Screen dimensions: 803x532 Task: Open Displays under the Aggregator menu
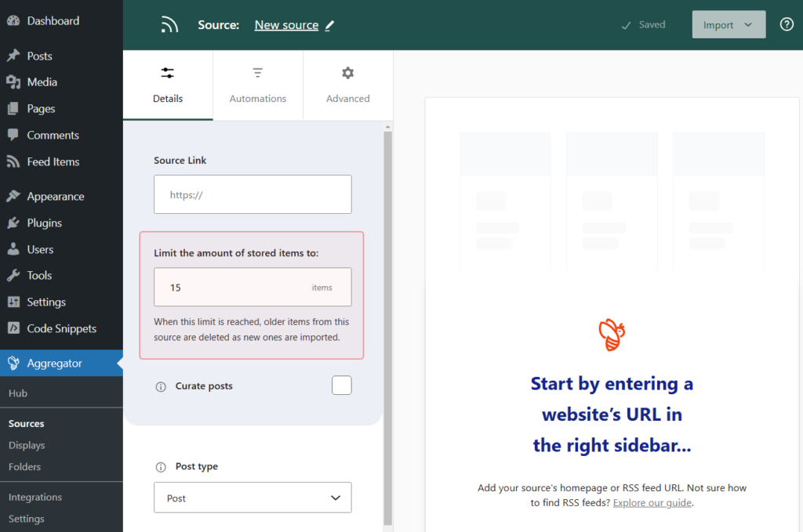click(x=27, y=445)
